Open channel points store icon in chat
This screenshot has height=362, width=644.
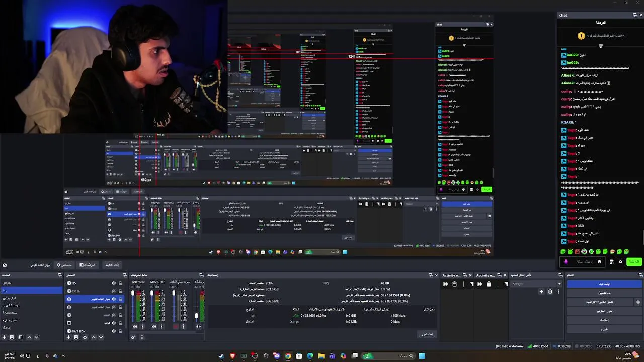[x=611, y=262]
